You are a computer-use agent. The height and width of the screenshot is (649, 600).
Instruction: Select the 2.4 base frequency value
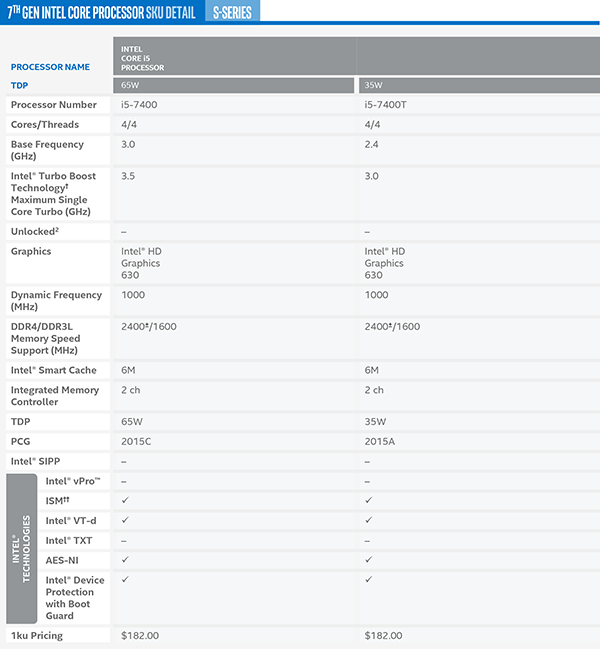pyautogui.click(x=371, y=145)
